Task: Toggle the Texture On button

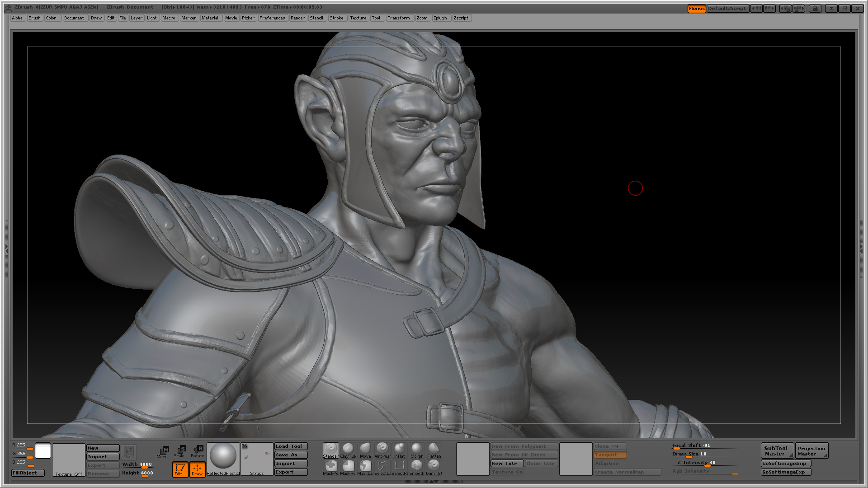Action: [x=507, y=472]
